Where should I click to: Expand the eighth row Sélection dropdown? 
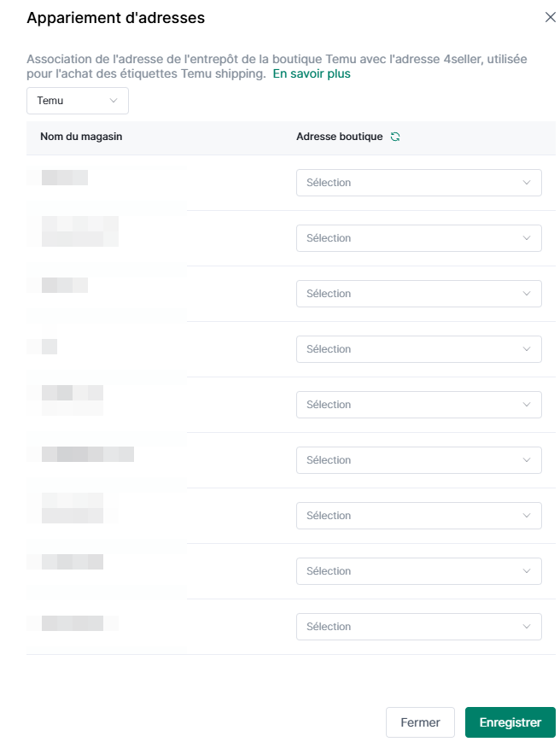click(418, 571)
